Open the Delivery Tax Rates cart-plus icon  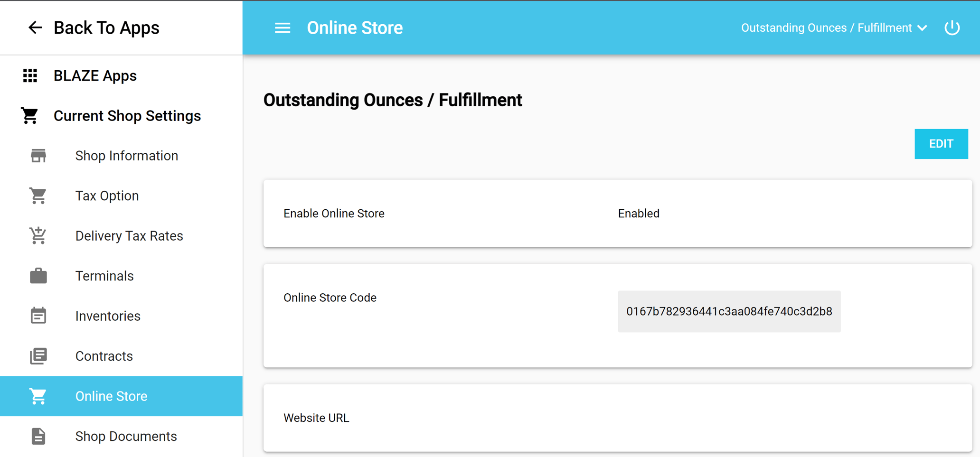coord(38,235)
